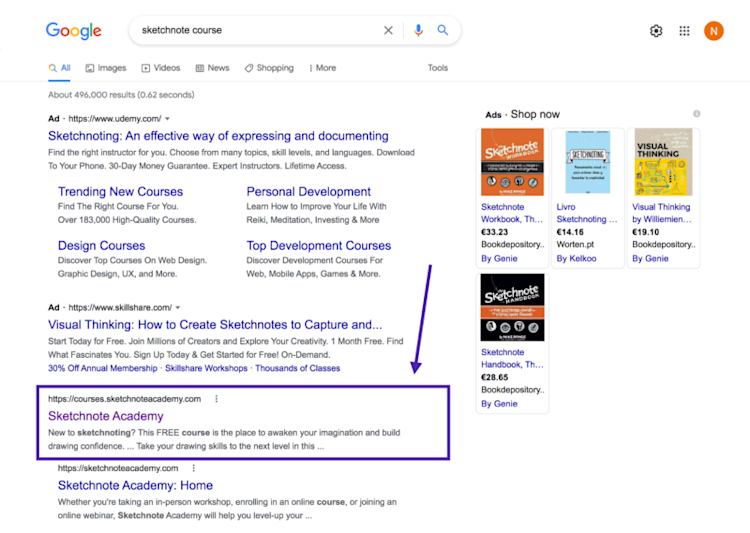This screenshot has width=750, height=533.
Task: Open the More search filters menu
Action: coord(322,68)
